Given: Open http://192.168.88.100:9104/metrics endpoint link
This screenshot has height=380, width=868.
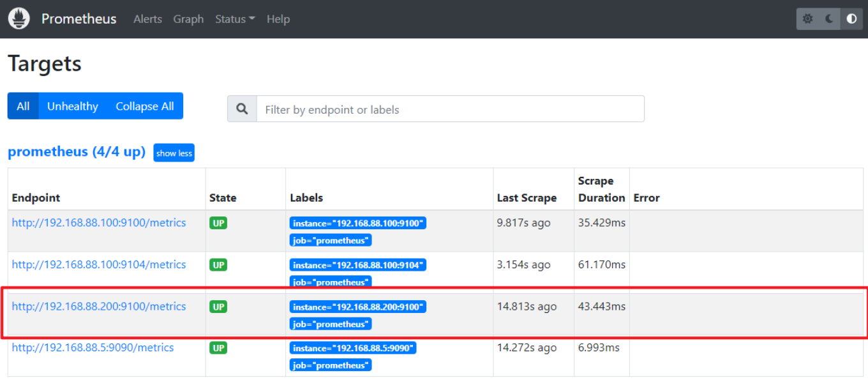Looking at the screenshot, I should 99,264.
